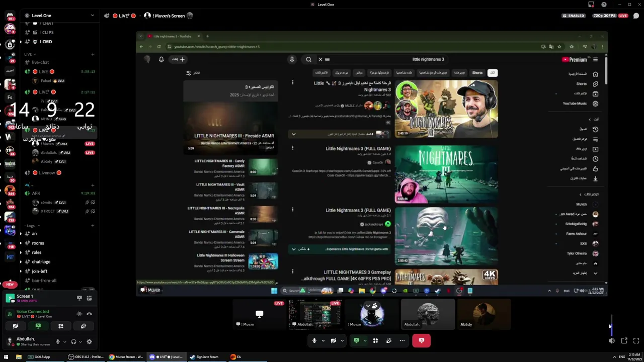This screenshot has width=644, height=362.
Task: Enter fullscreen stream view
Action: (636, 341)
